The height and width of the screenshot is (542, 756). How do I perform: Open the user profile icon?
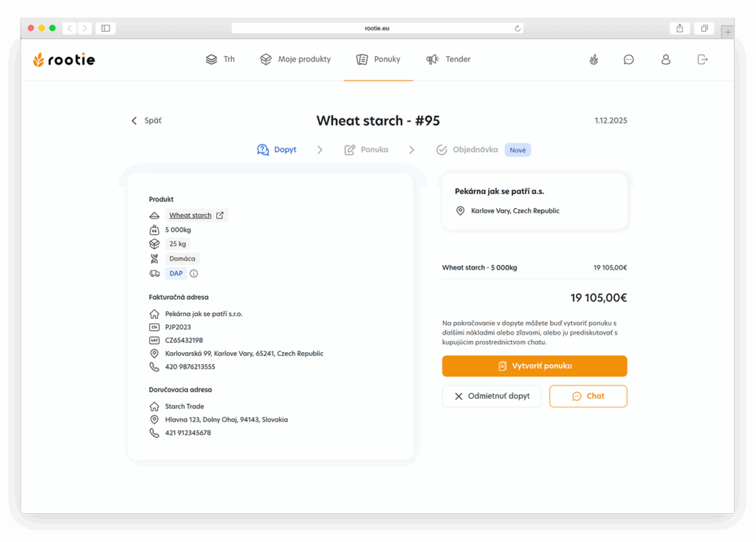tap(665, 60)
